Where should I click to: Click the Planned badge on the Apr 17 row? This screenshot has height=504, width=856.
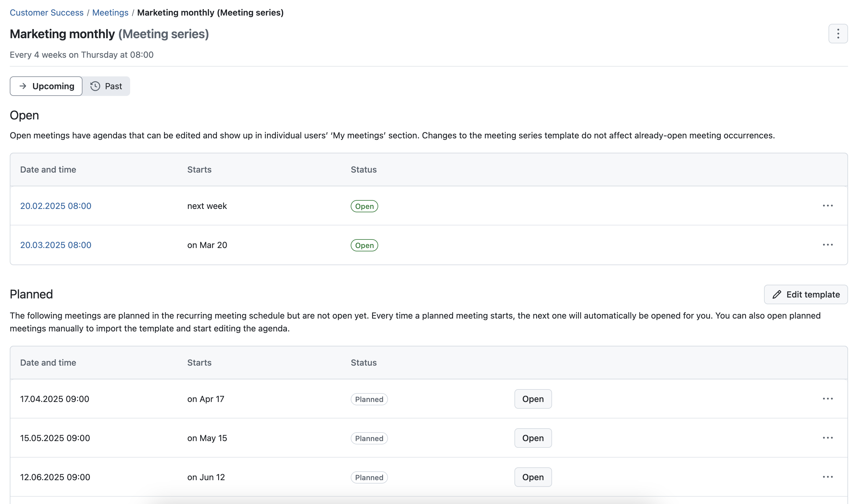click(369, 399)
